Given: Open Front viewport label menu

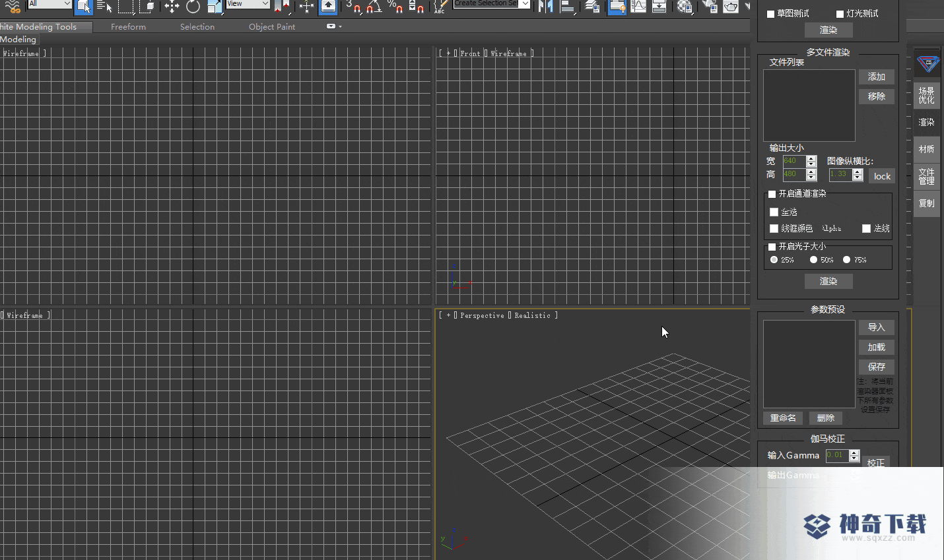Looking at the screenshot, I should (470, 53).
